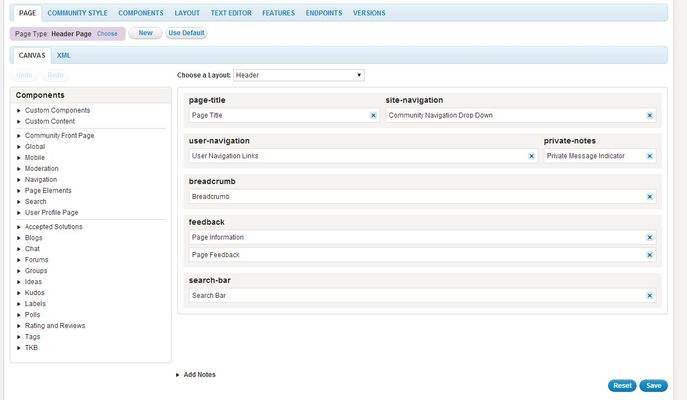Remove Community Navigation Drop Down component
687x400 pixels.
pyautogui.click(x=650, y=116)
